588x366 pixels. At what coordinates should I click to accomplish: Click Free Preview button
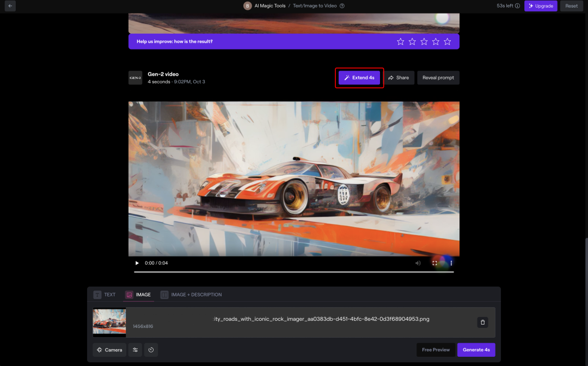(436, 350)
